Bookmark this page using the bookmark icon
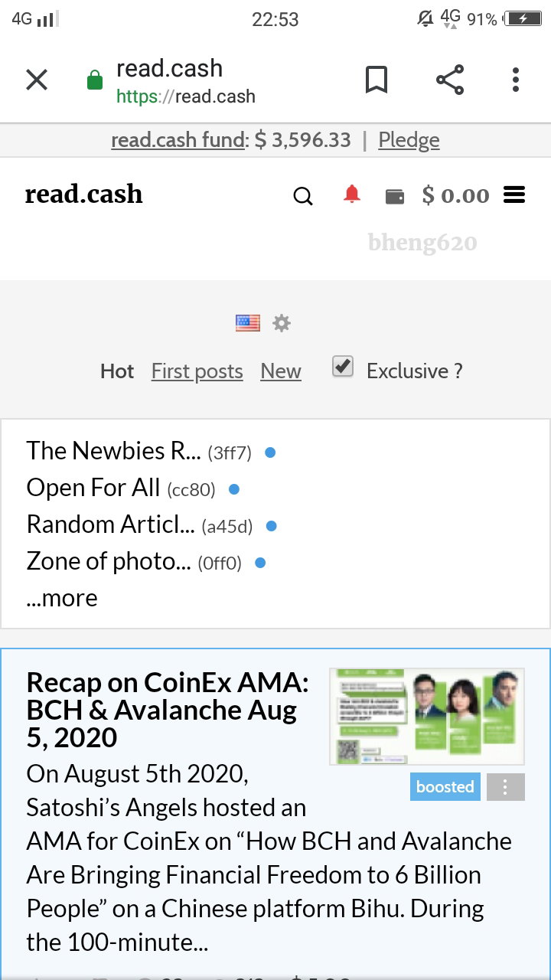The image size is (551, 980). [376, 80]
